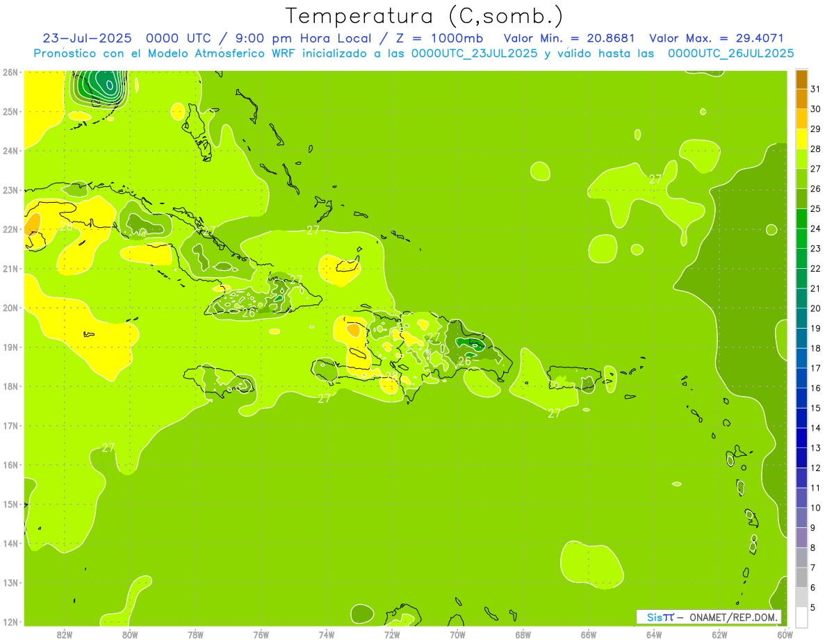Click the legend color swatch between 26 and 27
Image resolution: width=834 pixels, height=644 pixels.
[x=801, y=179]
